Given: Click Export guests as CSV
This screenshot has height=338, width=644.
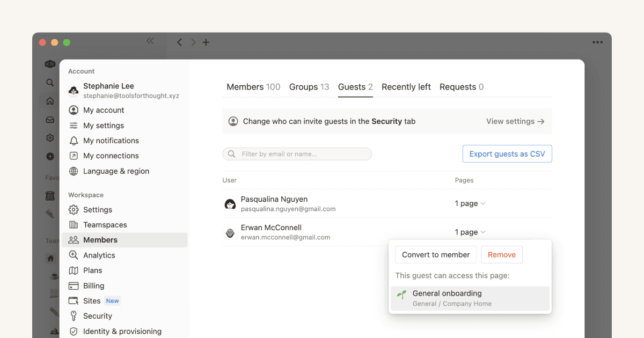Looking at the screenshot, I should (x=507, y=153).
